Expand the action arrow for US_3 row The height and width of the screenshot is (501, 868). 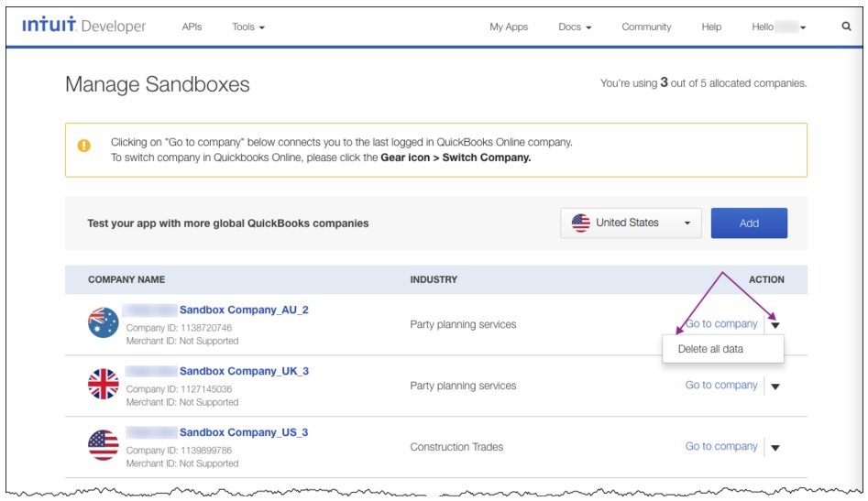775,448
